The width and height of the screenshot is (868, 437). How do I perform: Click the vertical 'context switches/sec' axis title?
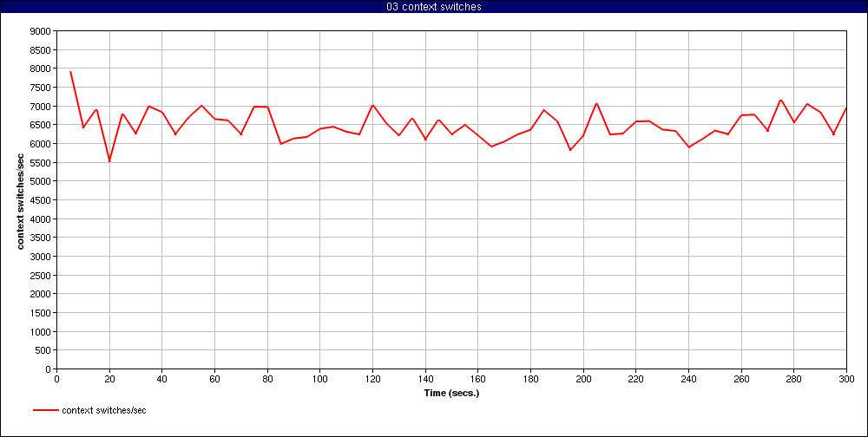(21, 199)
